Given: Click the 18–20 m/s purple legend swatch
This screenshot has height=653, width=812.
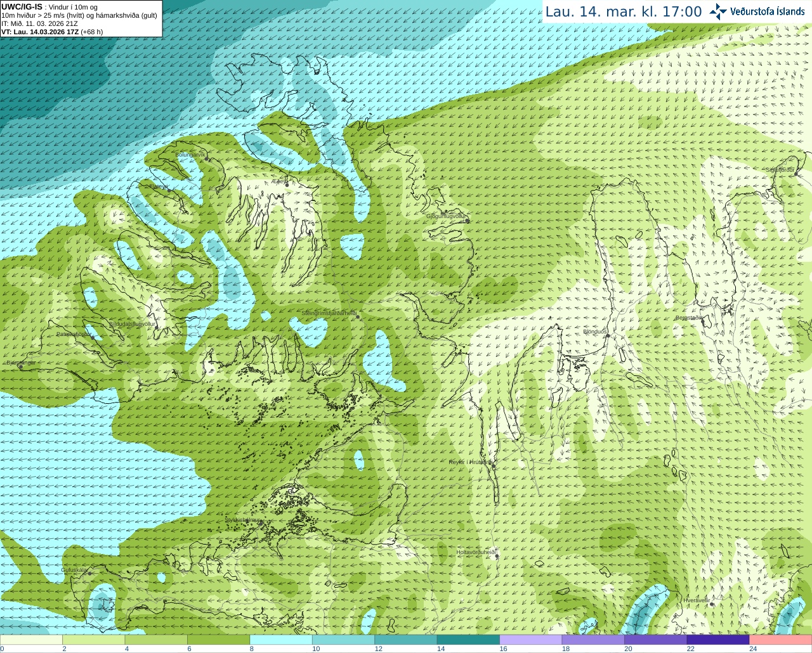Looking at the screenshot, I should click(x=593, y=640).
